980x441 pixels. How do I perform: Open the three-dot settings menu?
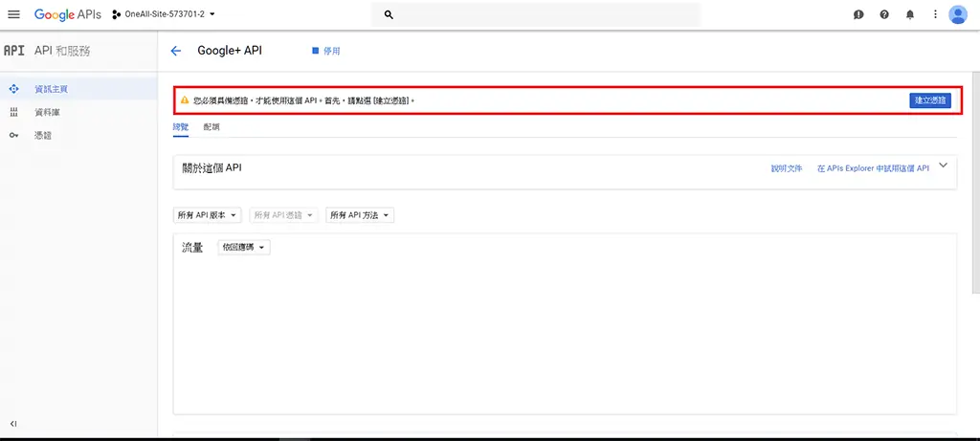pos(935,14)
